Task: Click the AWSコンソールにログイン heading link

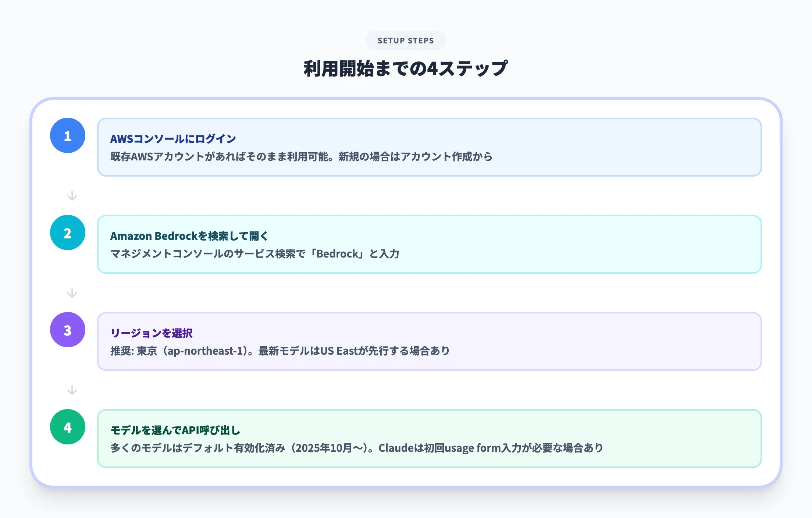Action: 173,139
